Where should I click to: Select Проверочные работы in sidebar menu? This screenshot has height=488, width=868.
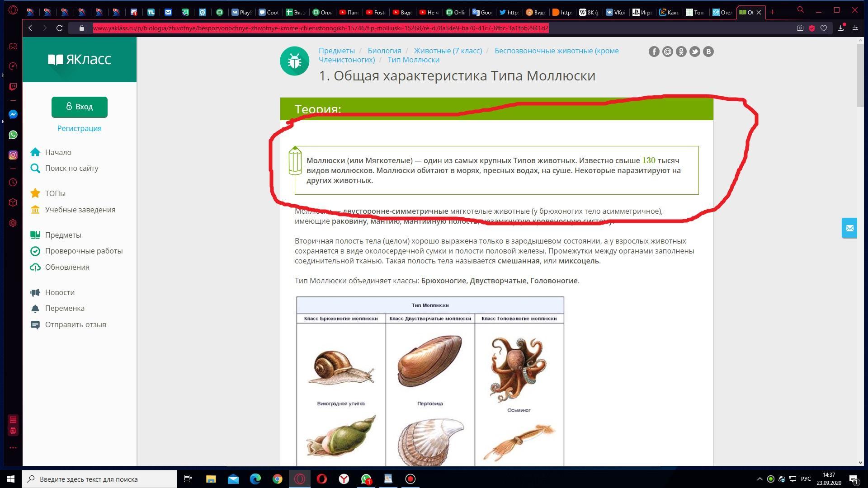tap(84, 251)
